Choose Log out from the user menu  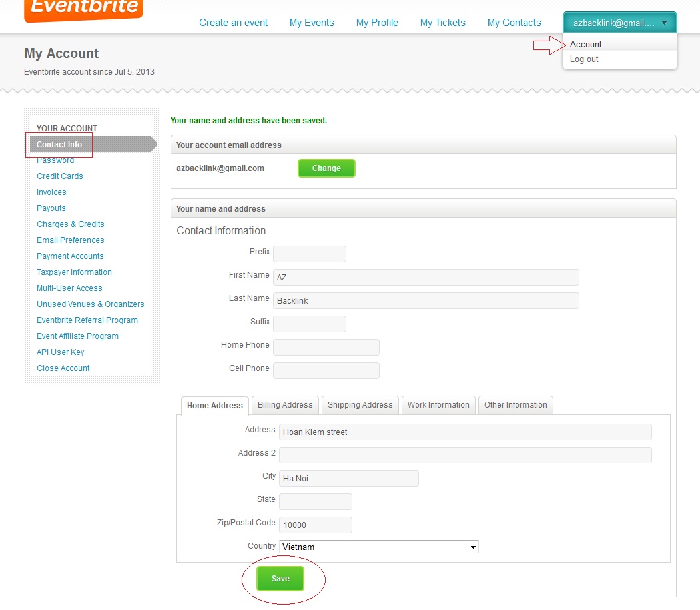coord(619,59)
